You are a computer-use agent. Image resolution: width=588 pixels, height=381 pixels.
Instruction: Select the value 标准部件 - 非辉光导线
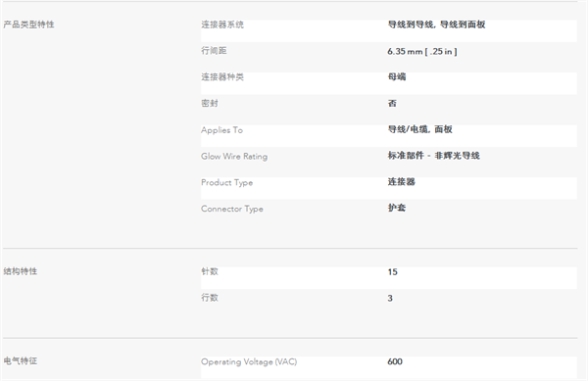434,156
